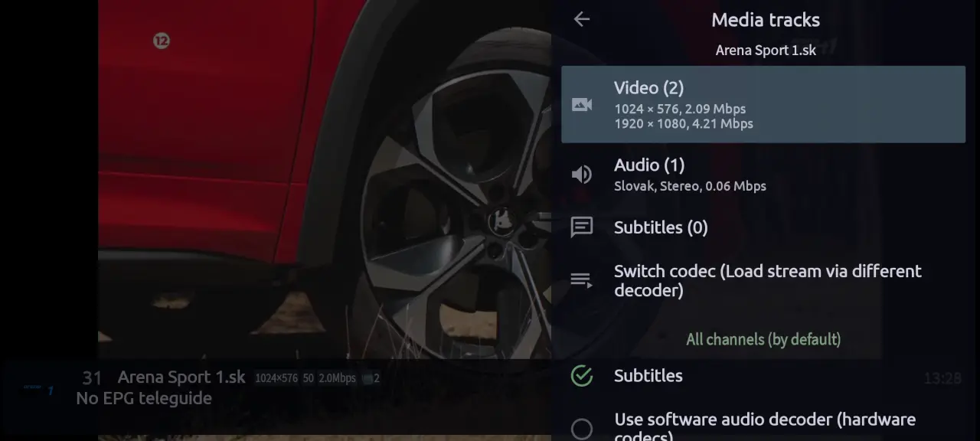The height and width of the screenshot is (441, 980).
Task: Click the 2.0Mbps bitrate in info bar
Action: [338, 378]
